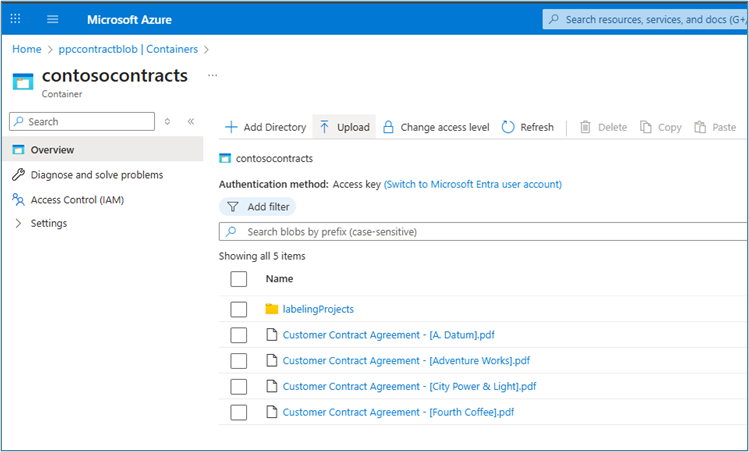This screenshot has width=749, height=452.
Task: Go to the Home breadcrumb
Action: 27,49
